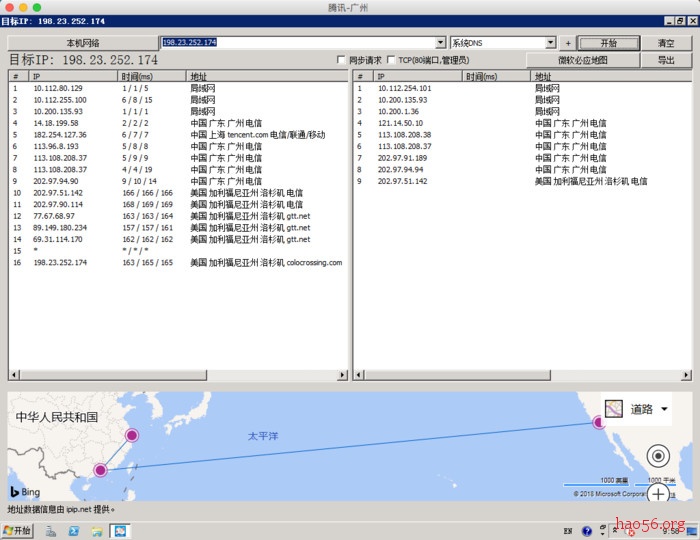Click left table scrollbar left arrow
Image resolution: width=700 pixels, height=540 pixels.
point(14,375)
